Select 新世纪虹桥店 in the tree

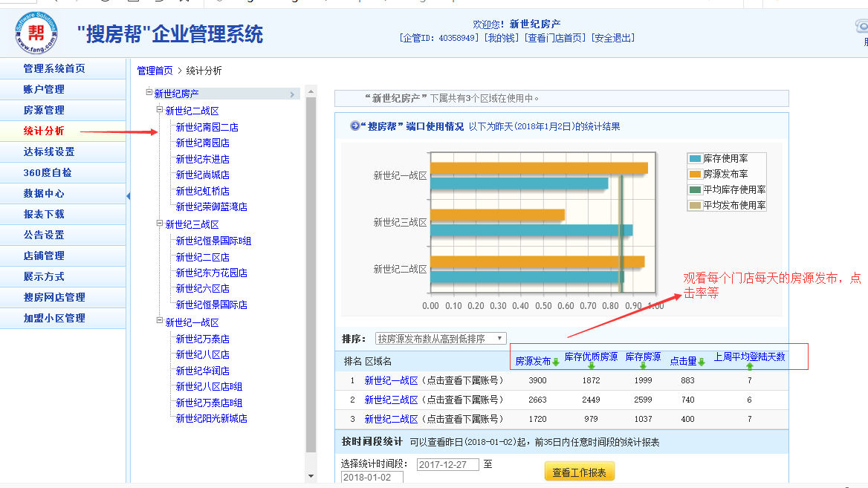pyautogui.click(x=203, y=191)
